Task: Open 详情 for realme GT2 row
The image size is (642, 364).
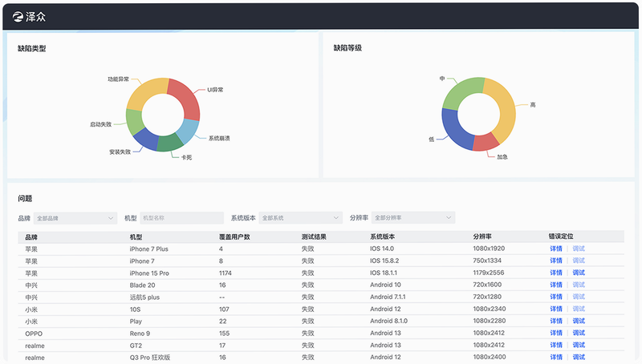Action: (x=556, y=346)
